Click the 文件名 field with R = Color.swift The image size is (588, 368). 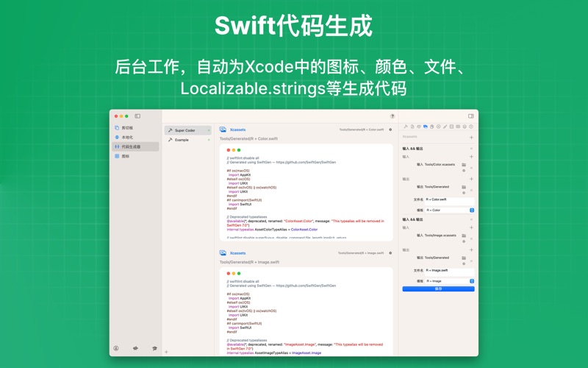(x=448, y=199)
